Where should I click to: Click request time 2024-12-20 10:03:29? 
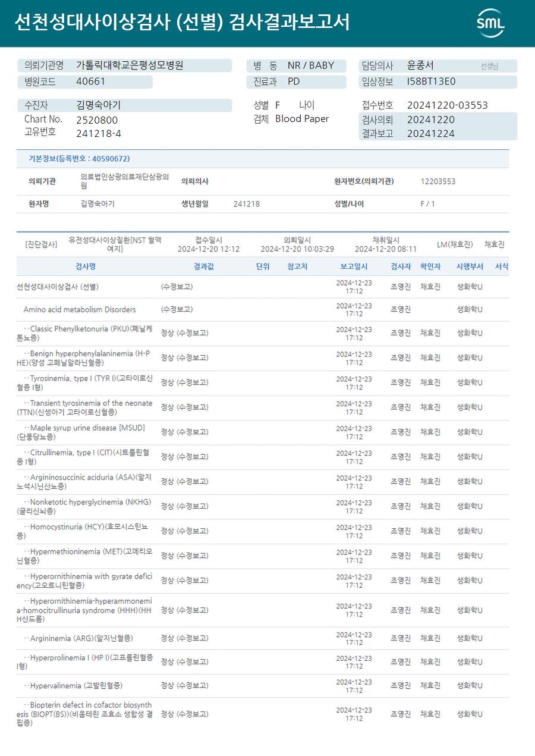[x=297, y=249]
